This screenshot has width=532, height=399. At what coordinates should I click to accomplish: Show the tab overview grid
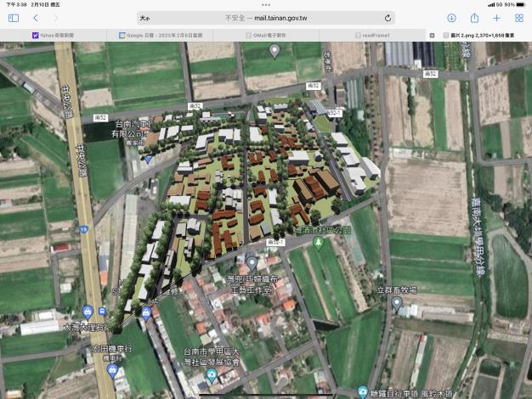[518, 18]
